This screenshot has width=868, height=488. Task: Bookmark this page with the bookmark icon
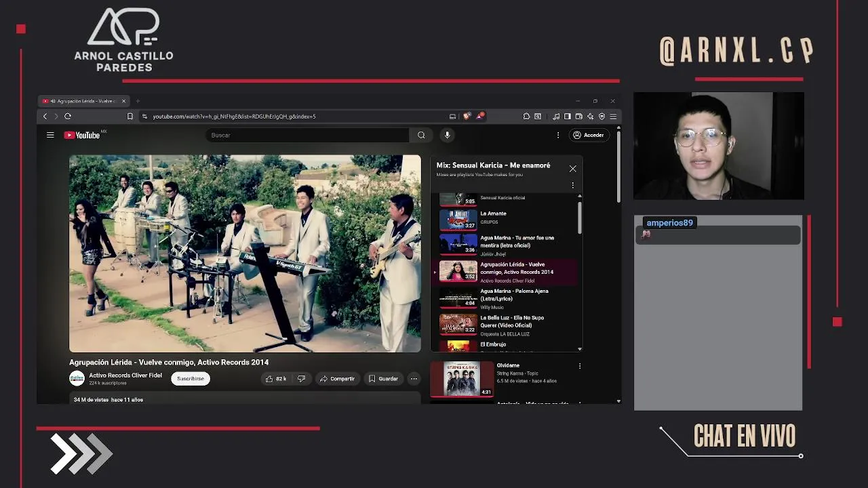130,117
